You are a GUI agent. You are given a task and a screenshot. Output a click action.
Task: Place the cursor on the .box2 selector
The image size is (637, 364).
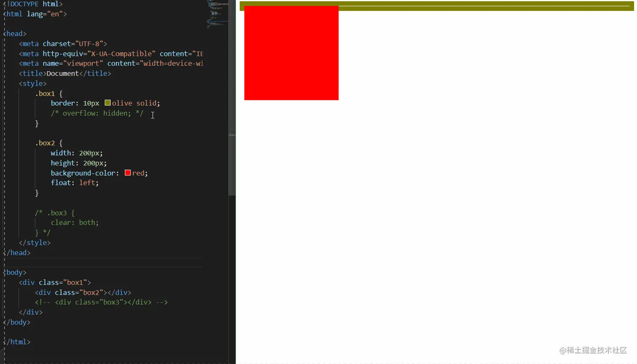(45, 142)
